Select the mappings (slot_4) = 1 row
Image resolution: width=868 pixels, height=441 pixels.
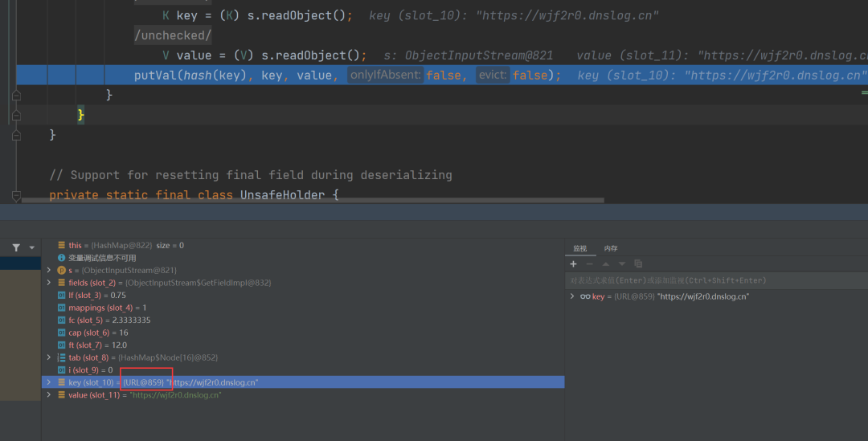tap(303, 308)
